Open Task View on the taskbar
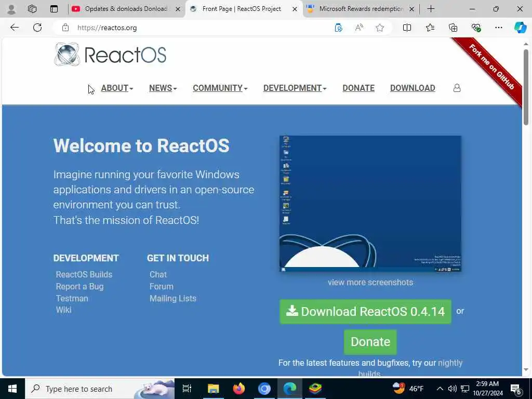Viewport: 532px width, 399px height. click(x=187, y=389)
